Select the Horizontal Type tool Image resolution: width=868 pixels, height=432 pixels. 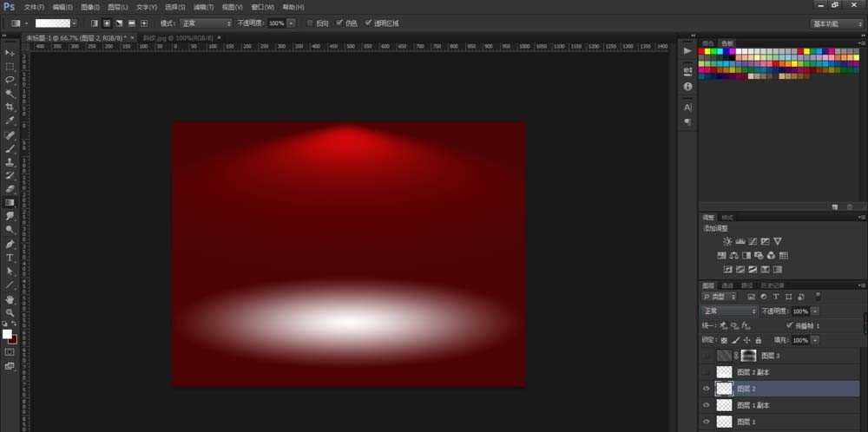[10, 258]
